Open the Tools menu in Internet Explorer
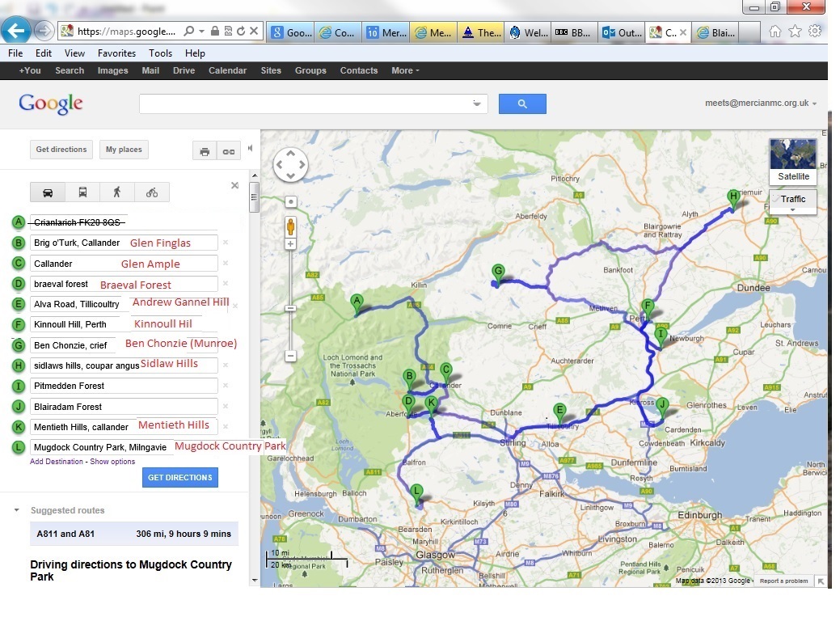This screenshot has width=840, height=621. tap(160, 53)
